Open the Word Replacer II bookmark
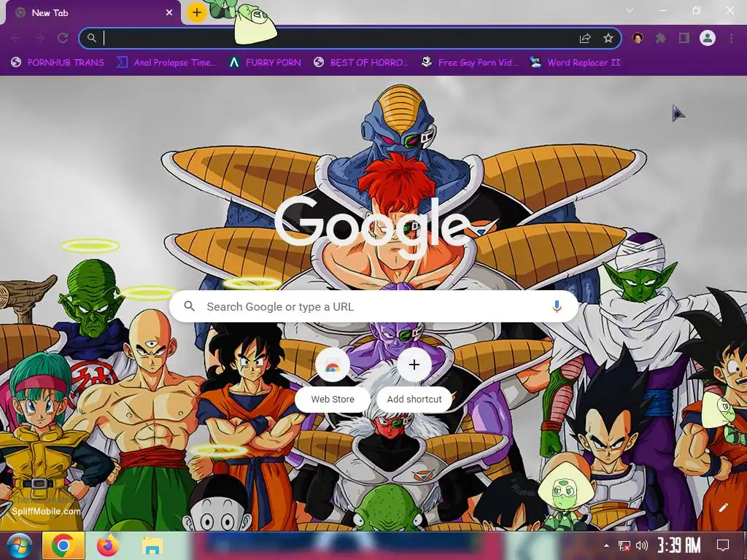 point(575,63)
